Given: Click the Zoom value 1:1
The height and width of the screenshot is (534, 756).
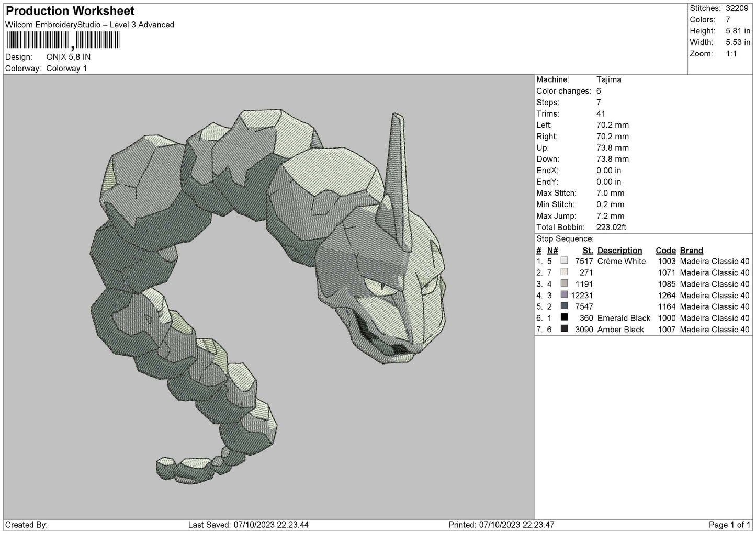Looking at the screenshot, I should pos(731,54).
